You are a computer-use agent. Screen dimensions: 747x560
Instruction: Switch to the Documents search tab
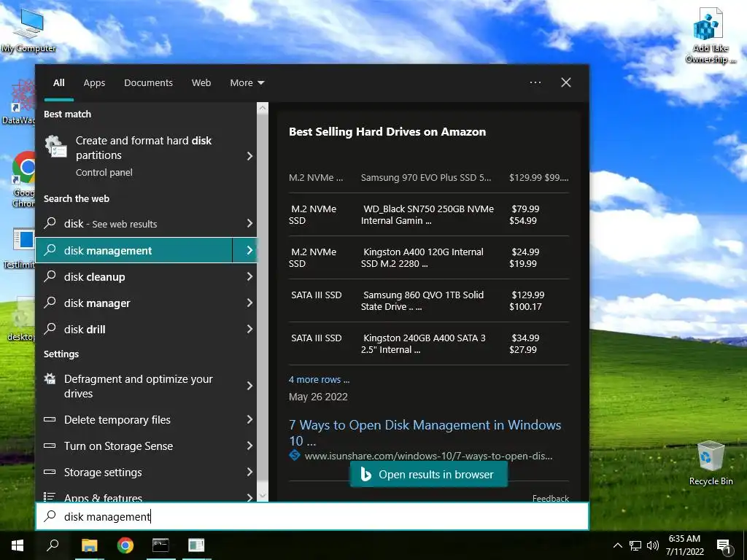click(148, 83)
